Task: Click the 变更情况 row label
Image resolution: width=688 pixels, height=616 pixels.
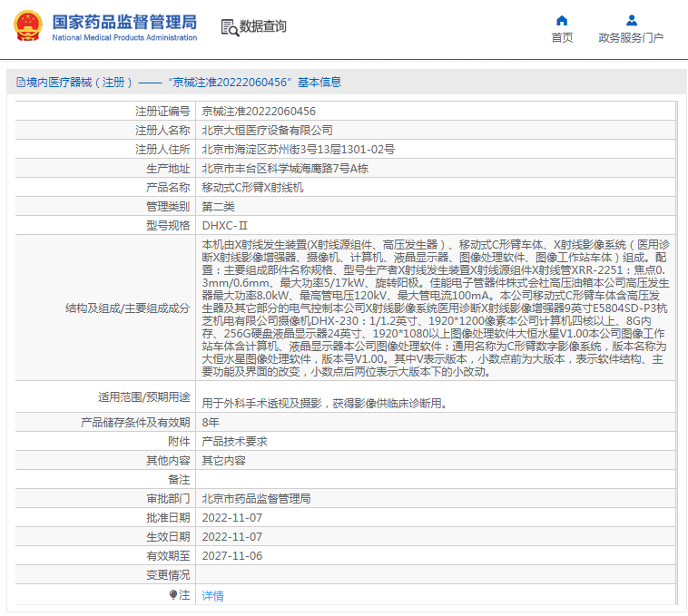Action: (x=168, y=575)
